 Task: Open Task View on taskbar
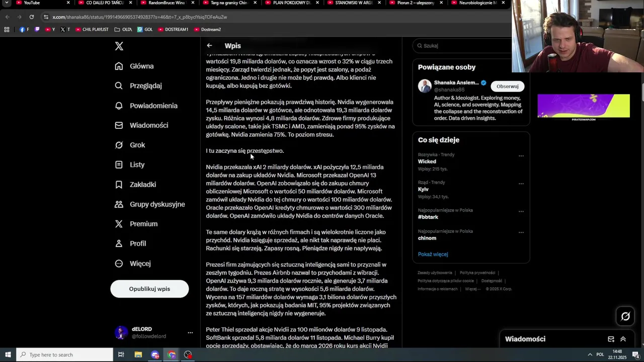(121, 355)
